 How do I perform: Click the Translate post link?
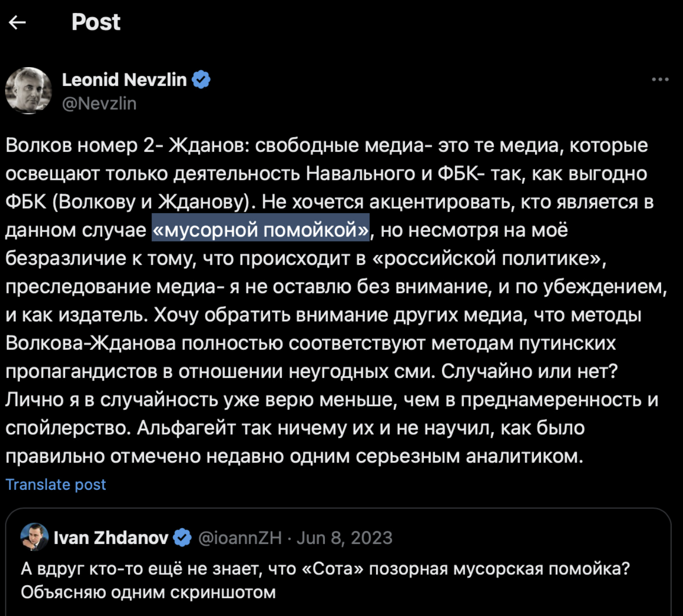pos(56,484)
